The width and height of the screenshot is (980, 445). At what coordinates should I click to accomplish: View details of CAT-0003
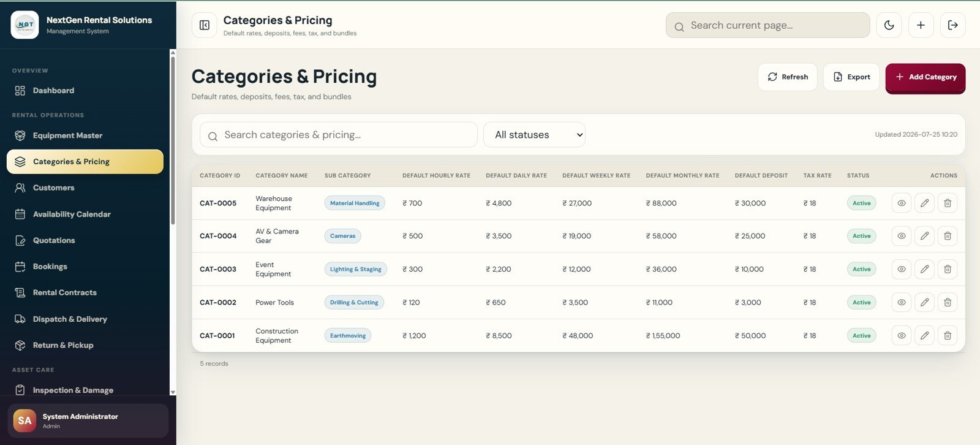[x=902, y=269]
